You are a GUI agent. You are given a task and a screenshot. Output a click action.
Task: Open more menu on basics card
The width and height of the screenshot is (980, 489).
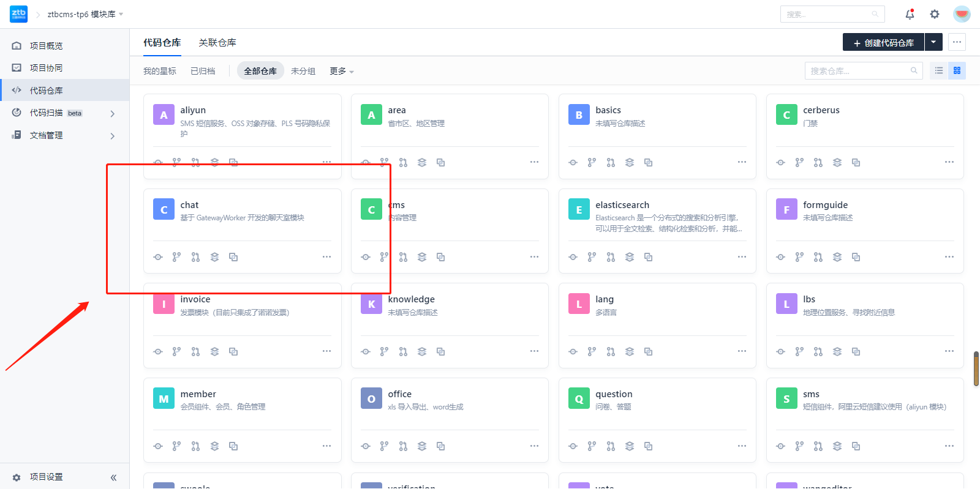click(742, 162)
